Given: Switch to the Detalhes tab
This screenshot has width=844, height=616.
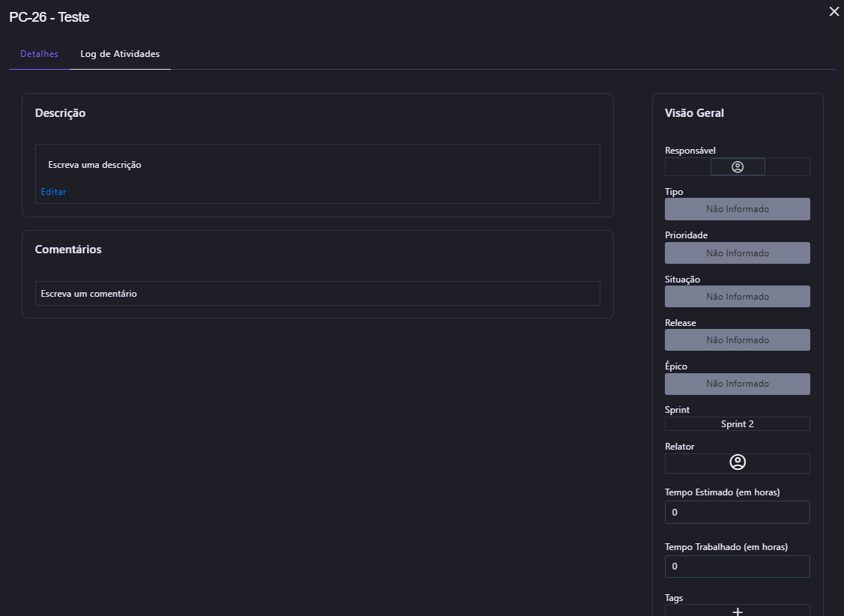Looking at the screenshot, I should [x=39, y=54].
